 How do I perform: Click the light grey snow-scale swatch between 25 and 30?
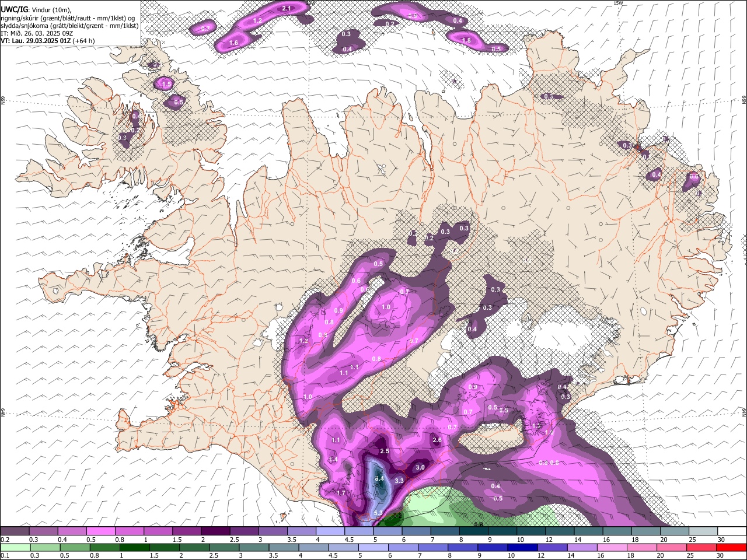coord(703,531)
